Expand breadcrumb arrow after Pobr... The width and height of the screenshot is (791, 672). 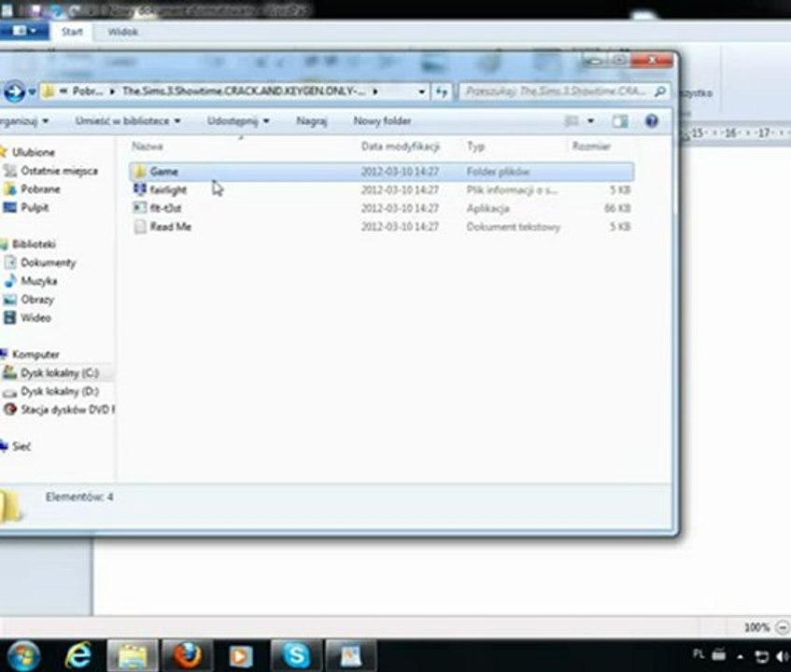coord(112,91)
